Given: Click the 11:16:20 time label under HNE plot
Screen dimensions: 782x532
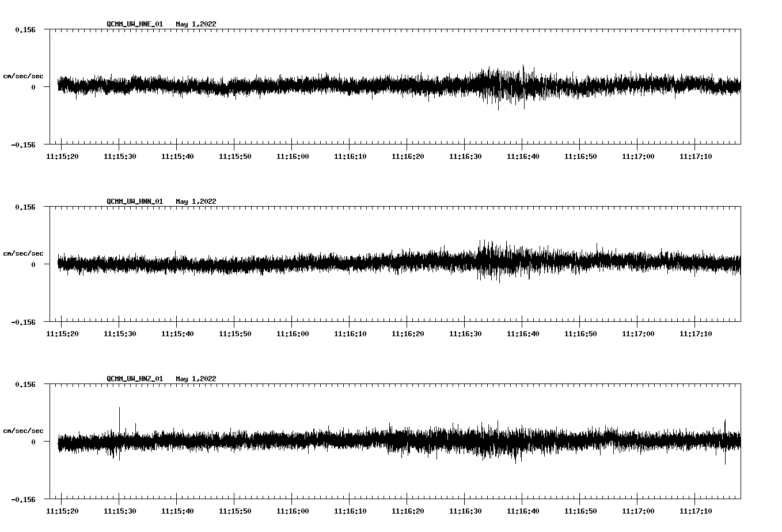Looking at the screenshot, I should [408, 157].
